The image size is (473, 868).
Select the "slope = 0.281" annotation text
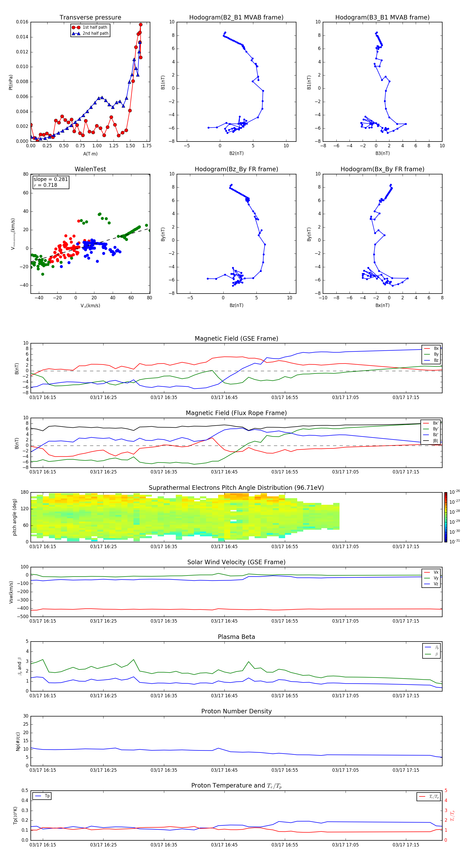click(51, 179)
